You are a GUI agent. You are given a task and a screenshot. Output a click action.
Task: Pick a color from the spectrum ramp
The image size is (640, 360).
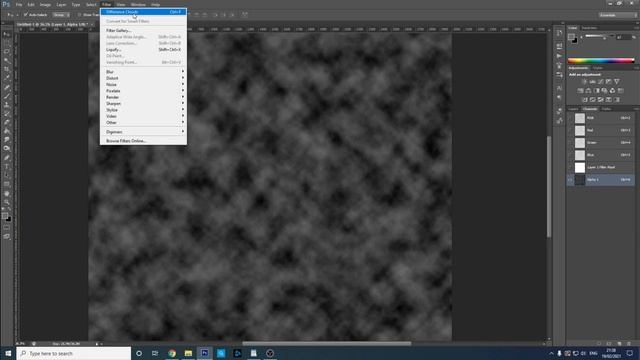coord(601,60)
